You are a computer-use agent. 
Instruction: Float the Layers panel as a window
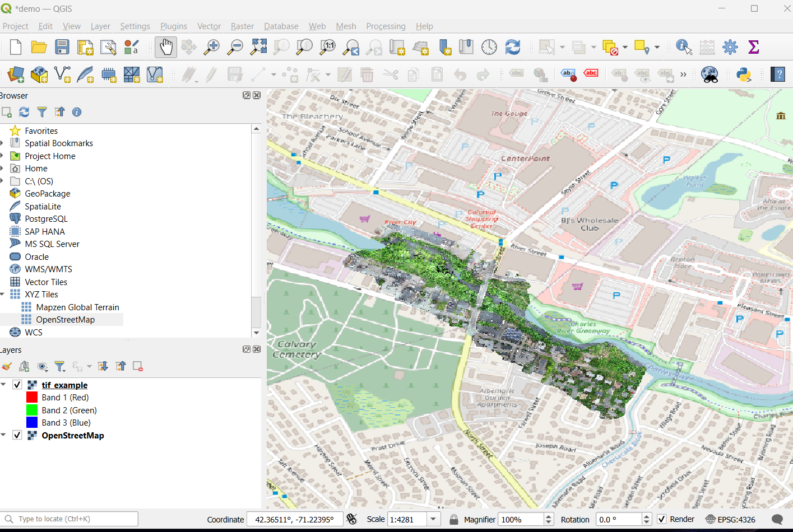click(x=247, y=349)
